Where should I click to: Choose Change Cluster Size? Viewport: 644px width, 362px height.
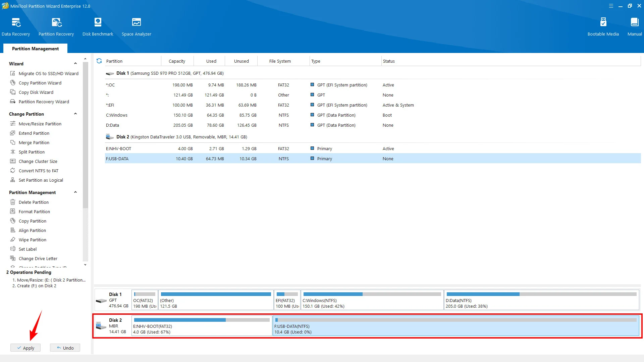tap(34, 161)
